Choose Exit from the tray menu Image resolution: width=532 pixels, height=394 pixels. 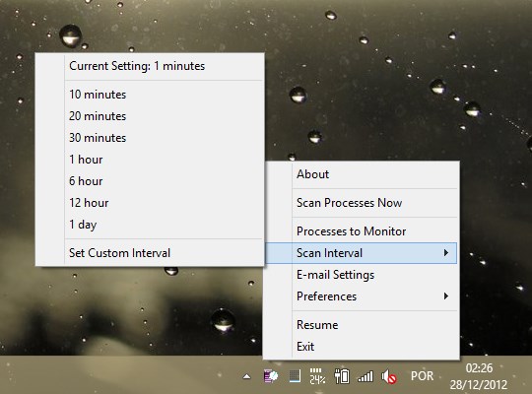coord(362,347)
